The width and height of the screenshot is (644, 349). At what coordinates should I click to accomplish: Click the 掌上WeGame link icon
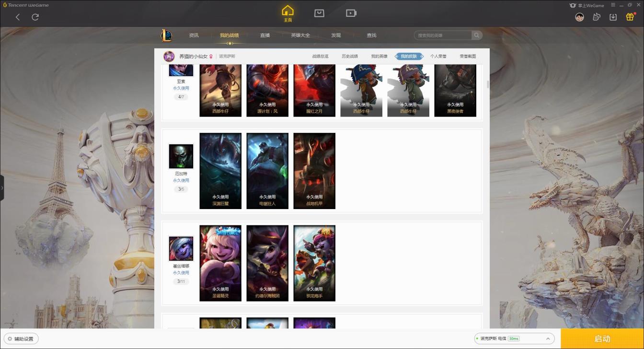586,5
